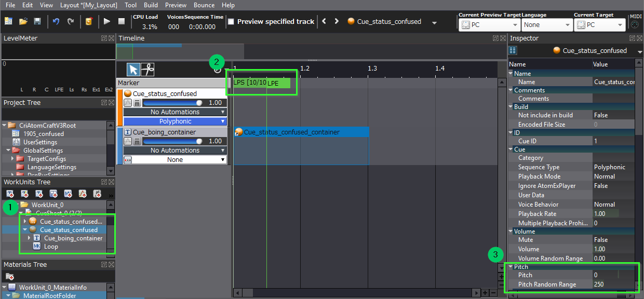Open the Language dropdown set to None
Image resolution: width=644 pixels, height=299 pixels.
(x=547, y=24)
